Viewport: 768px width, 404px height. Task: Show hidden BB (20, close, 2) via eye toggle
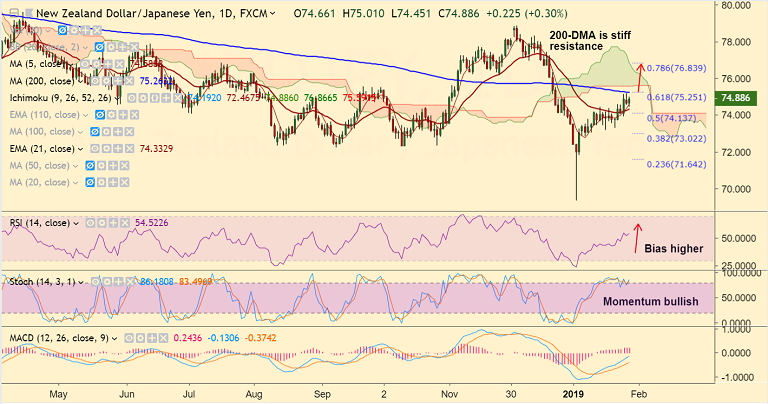99,48
